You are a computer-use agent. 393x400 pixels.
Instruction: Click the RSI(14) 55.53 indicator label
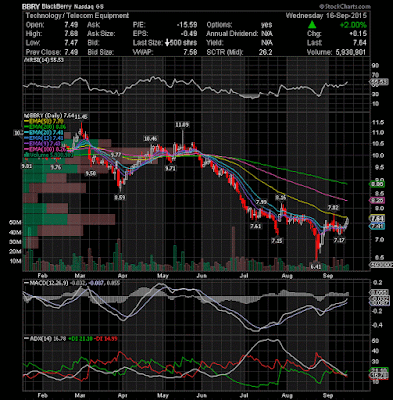point(43,60)
